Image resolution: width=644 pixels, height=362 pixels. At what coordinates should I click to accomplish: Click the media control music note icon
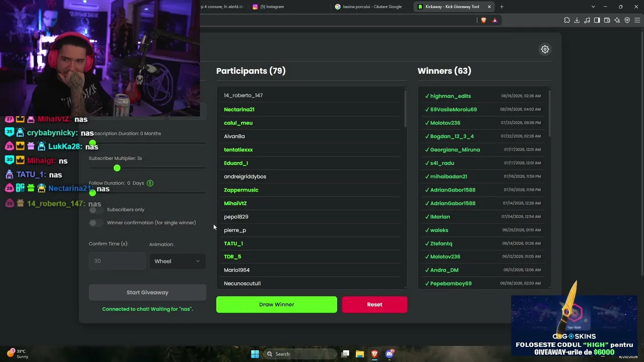[587, 20]
